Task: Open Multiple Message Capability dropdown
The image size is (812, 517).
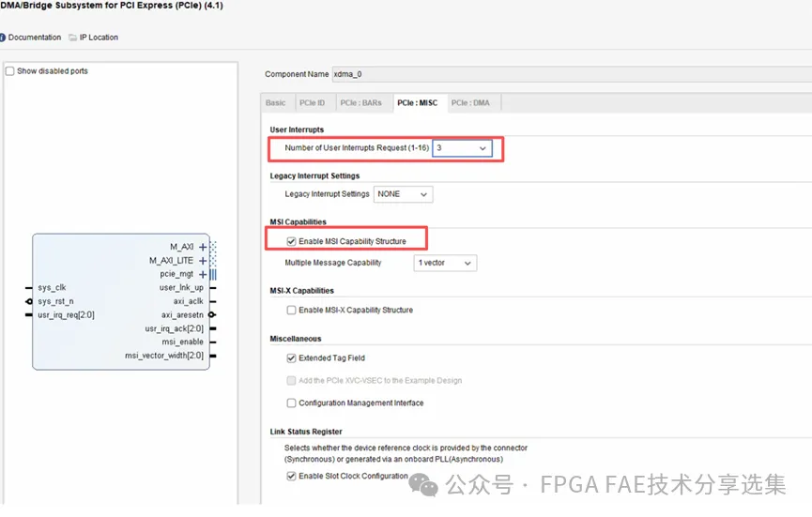Action: click(445, 263)
